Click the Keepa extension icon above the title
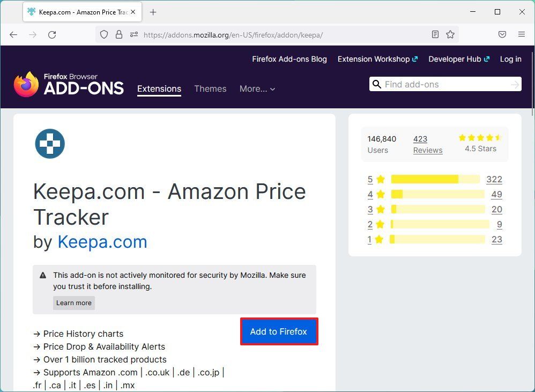The width and height of the screenshot is (535, 392). coord(50,144)
